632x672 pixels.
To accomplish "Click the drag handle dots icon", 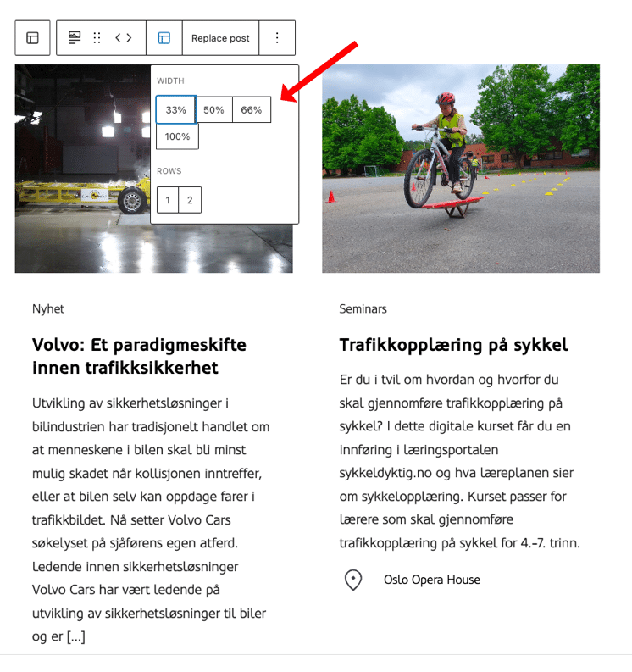I will click(x=97, y=38).
